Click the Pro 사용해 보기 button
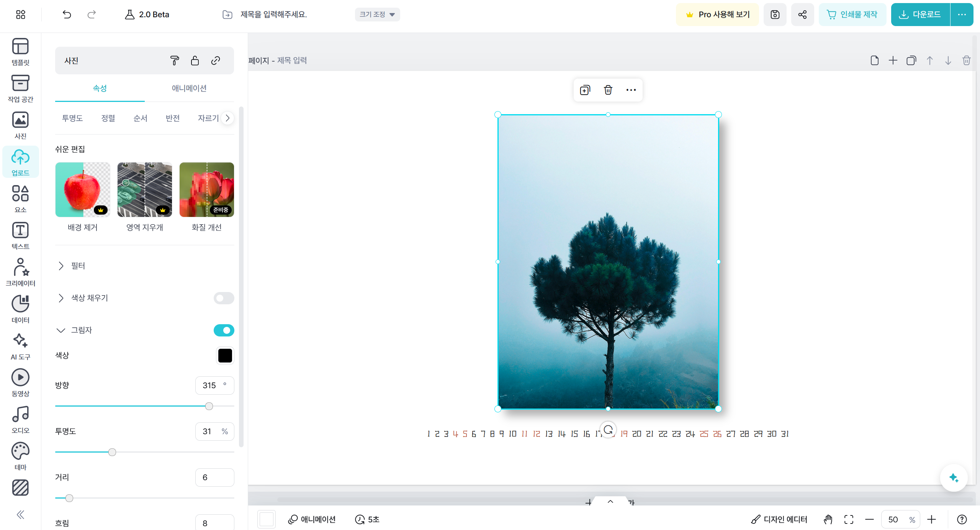Screen dimensions: 980x530 [717, 15]
